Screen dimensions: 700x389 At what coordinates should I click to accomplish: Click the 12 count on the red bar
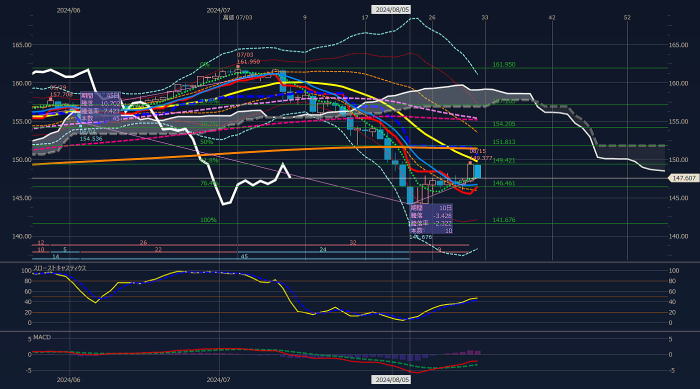(x=41, y=243)
